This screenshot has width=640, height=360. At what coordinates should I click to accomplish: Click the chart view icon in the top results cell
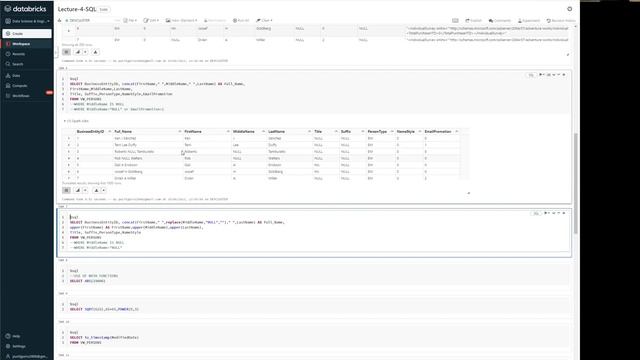(x=78, y=52)
